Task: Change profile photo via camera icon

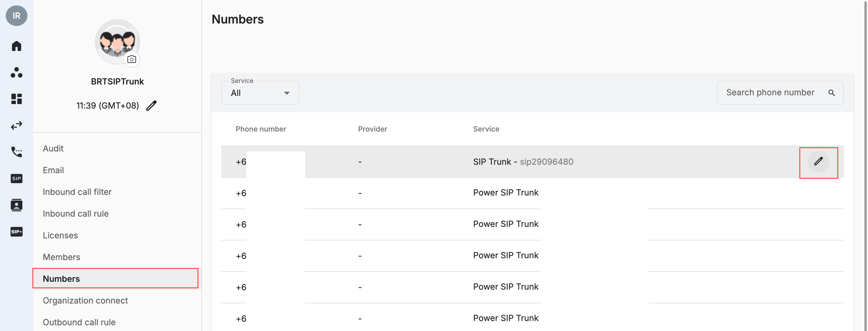Action: pyautogui.click(x=132, y=59)
